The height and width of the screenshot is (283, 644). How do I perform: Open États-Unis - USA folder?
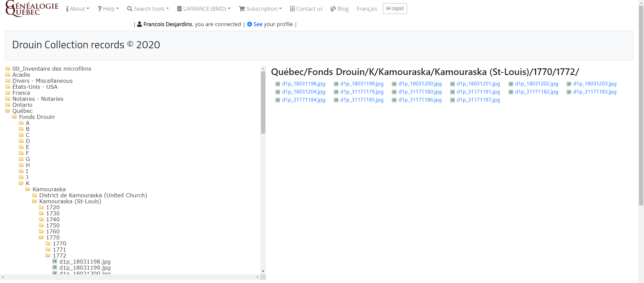point(35,87)
